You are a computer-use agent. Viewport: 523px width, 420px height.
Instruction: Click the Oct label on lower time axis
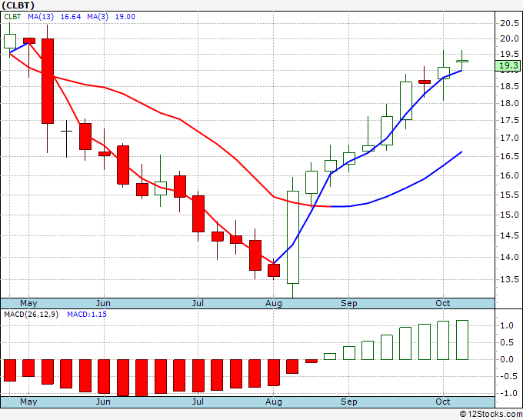point(443,402)
